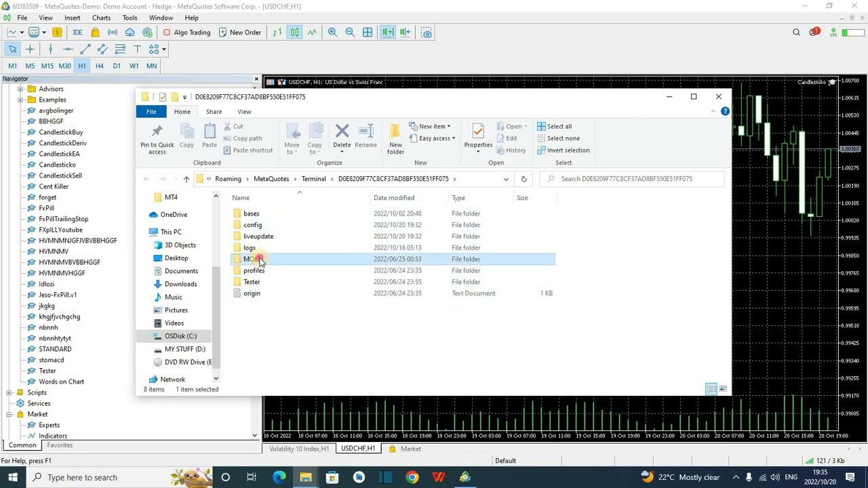Refresh the Explorer folder view
868x488 pixels.
pos(524,179)
